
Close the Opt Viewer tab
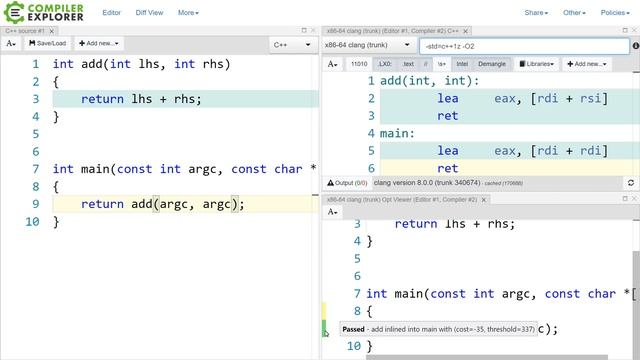[484, 200]
